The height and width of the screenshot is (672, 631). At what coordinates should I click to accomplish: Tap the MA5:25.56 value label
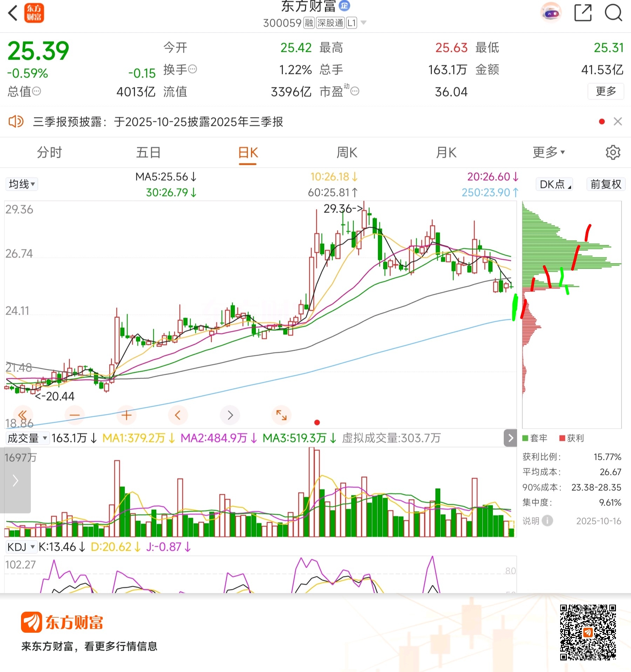tap(165, 177)
